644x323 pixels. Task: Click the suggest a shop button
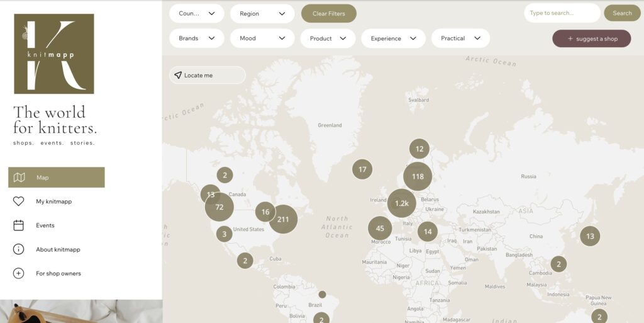click(x=591, y=38)
